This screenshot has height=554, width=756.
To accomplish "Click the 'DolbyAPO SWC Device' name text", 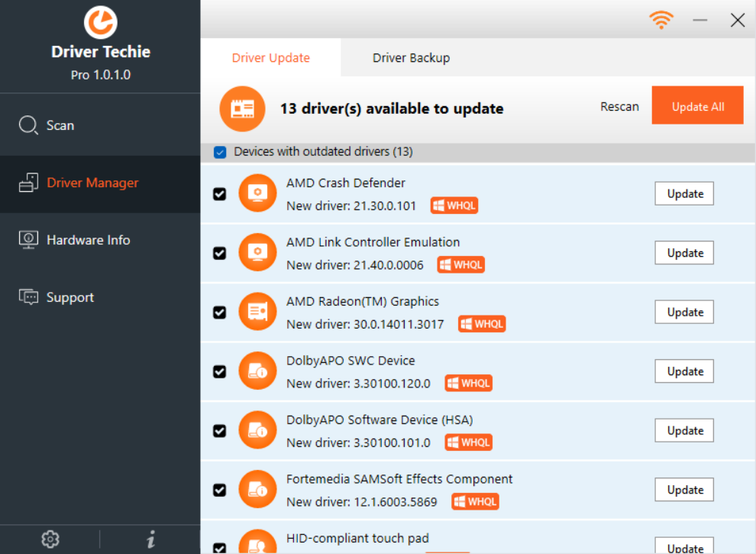I will click(351, 361).
